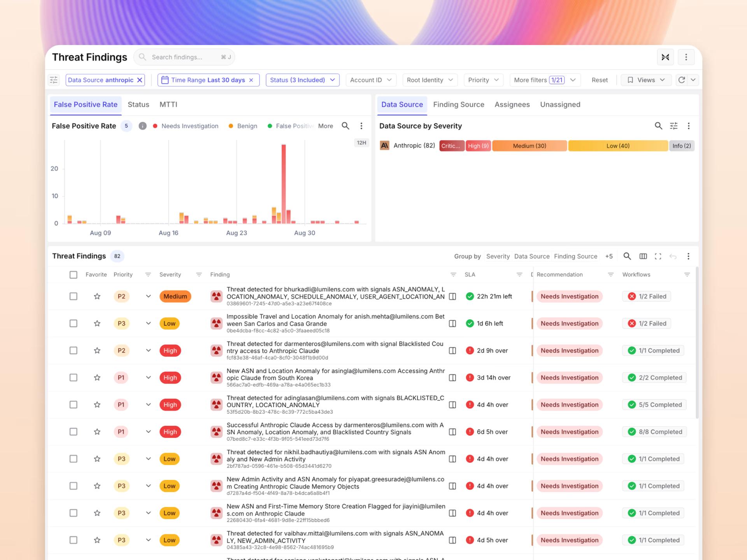Switch to the Unassigned tab
The width and height of the screenshot is (747, 560).
(x=560, y=105)
